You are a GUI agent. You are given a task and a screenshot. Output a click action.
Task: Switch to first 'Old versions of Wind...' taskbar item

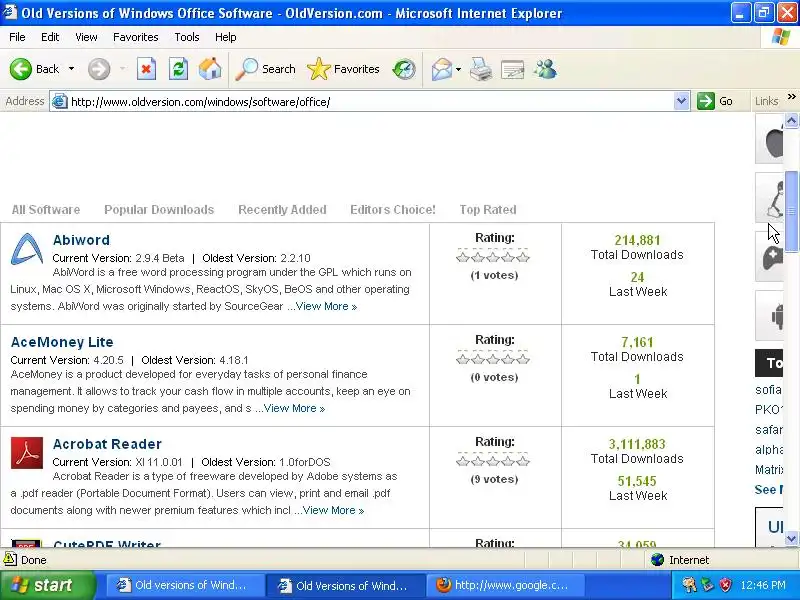(x=184, y=585)
